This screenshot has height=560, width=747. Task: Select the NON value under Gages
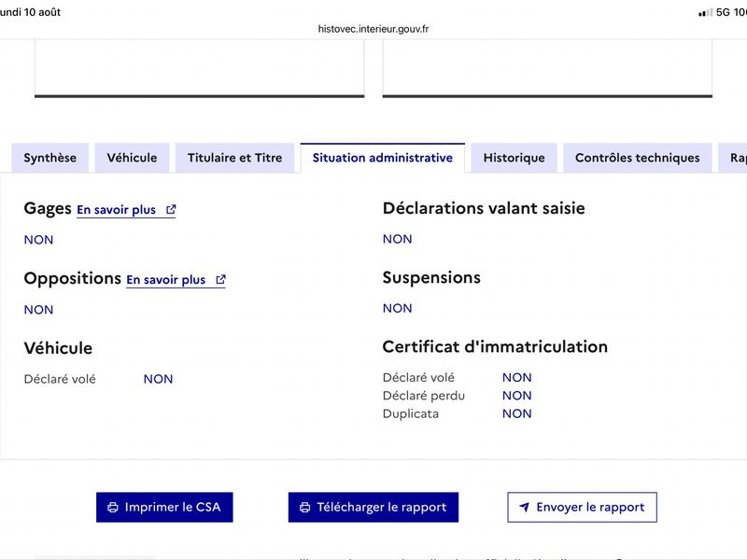(38, 240)
